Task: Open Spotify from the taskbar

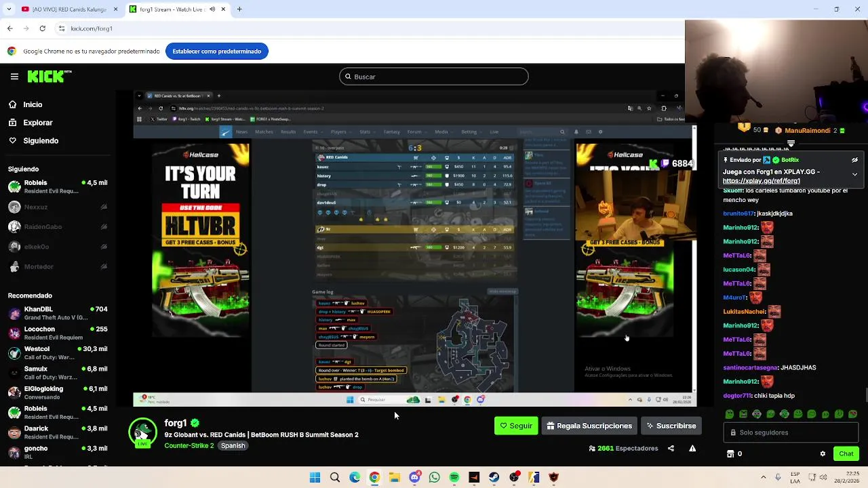Action: (454, 478)
